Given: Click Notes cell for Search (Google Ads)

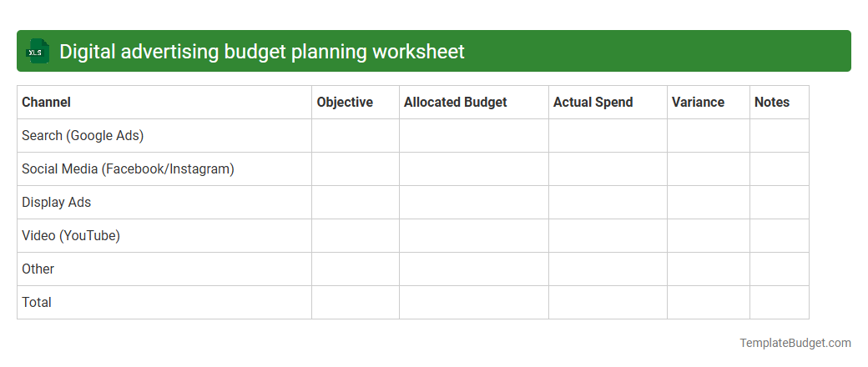Looking at the screenshot, I should (x=780, y=136).
